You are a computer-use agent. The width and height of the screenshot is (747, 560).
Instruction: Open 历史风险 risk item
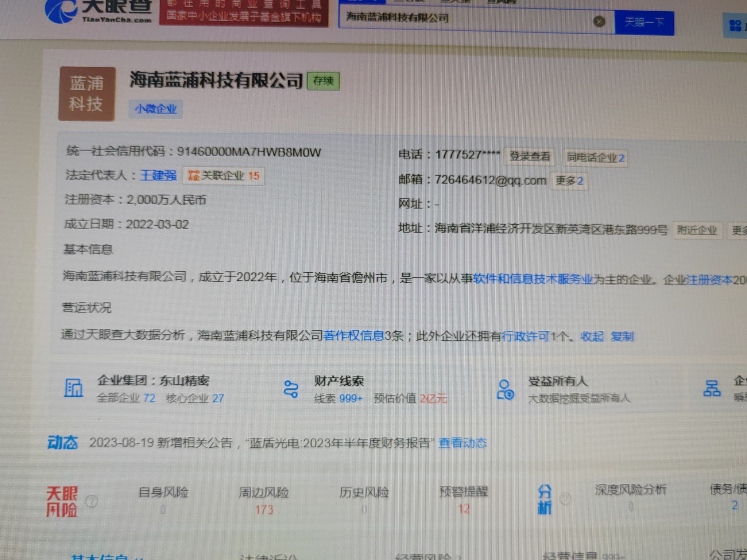pyautogui.click(x=364, y=501)
